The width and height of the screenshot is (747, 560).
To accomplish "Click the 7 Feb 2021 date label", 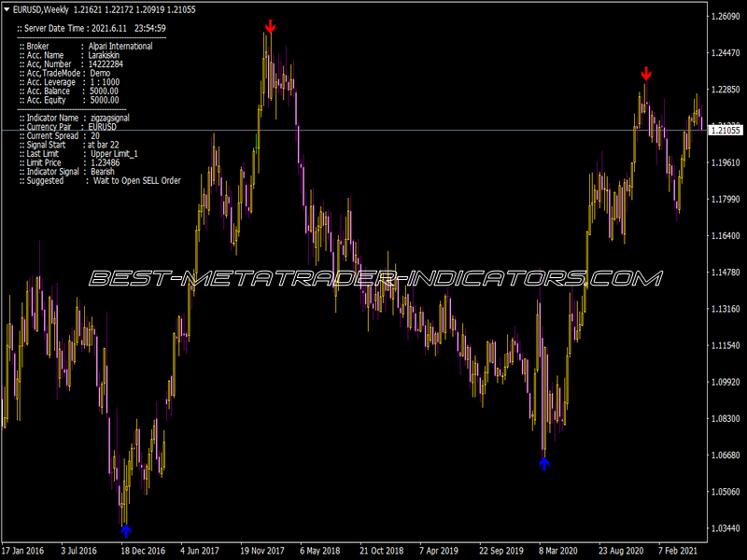I will pyautogui.click(x=678, y=551).
